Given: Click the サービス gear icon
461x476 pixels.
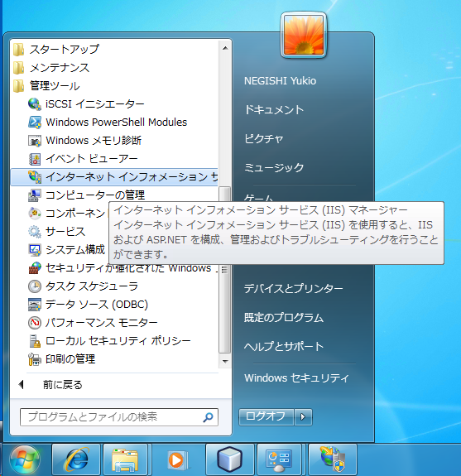Looking at the screenshot, I should coord(35,232).
